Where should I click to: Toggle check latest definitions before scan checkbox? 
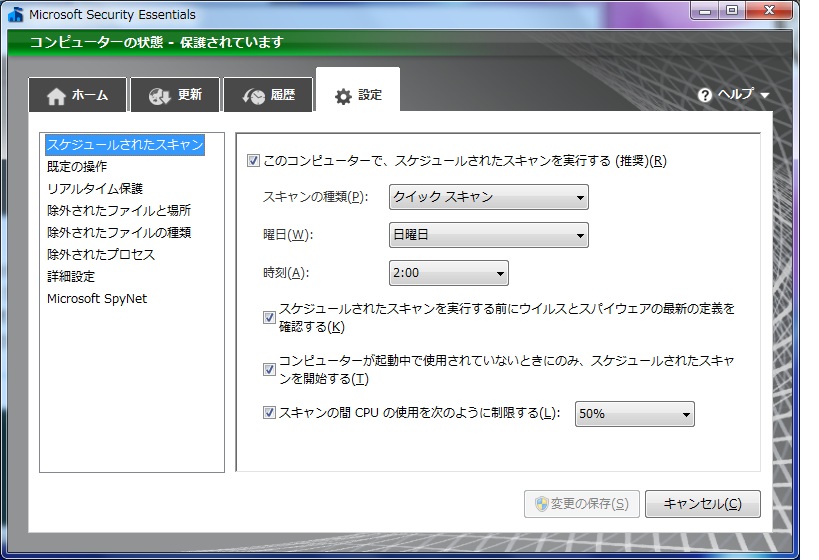pyautogui.click(x=269, y=317)
